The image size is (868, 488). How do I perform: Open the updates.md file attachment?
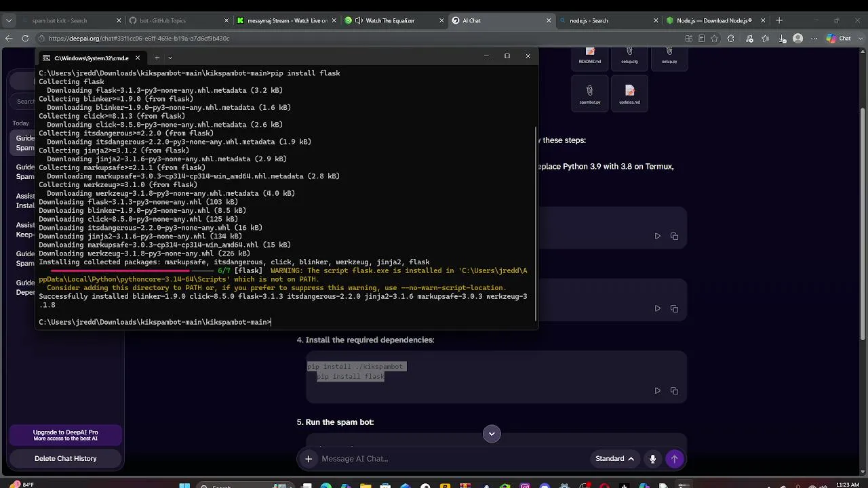[629, 94]
